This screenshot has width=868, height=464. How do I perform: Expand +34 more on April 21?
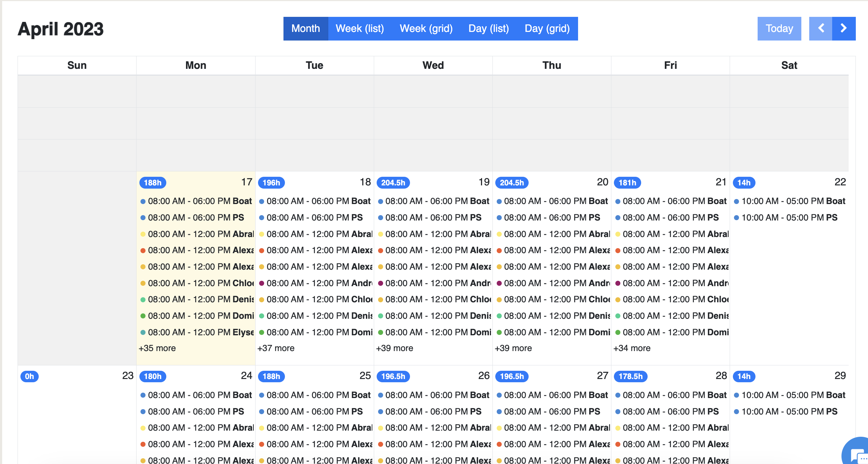[632, 348]
